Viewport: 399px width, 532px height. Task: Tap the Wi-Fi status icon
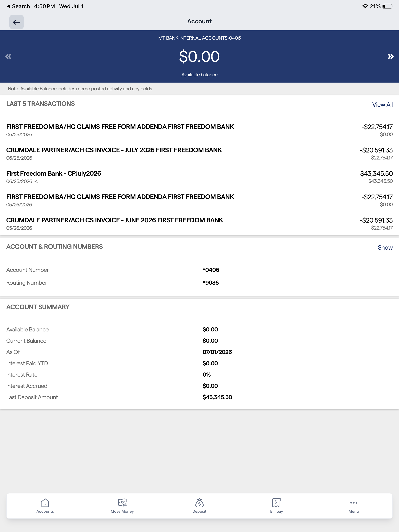point(365,6)
